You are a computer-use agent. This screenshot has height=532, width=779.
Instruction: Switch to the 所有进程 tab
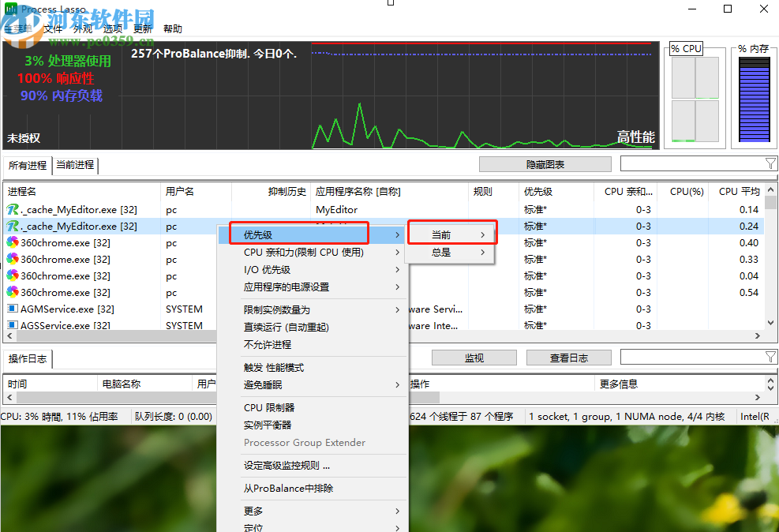tap(28, 166)
